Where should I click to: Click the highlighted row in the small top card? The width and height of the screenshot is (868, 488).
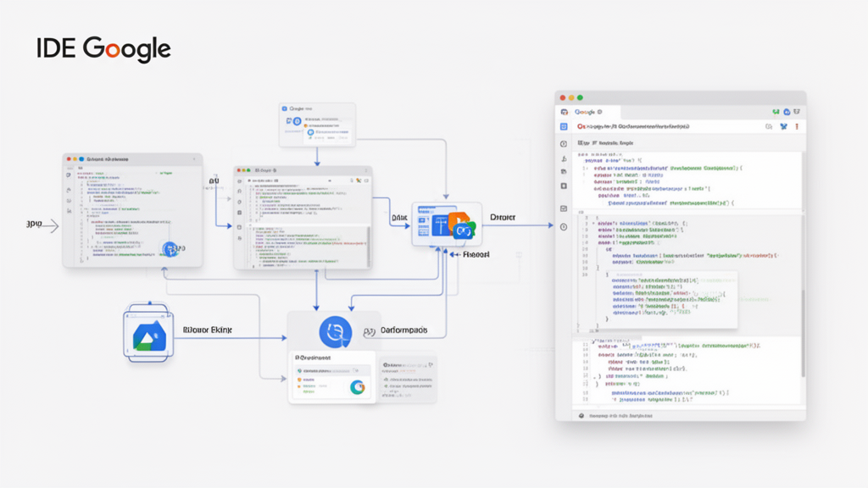pyautogui.click(x=328, y=133)
